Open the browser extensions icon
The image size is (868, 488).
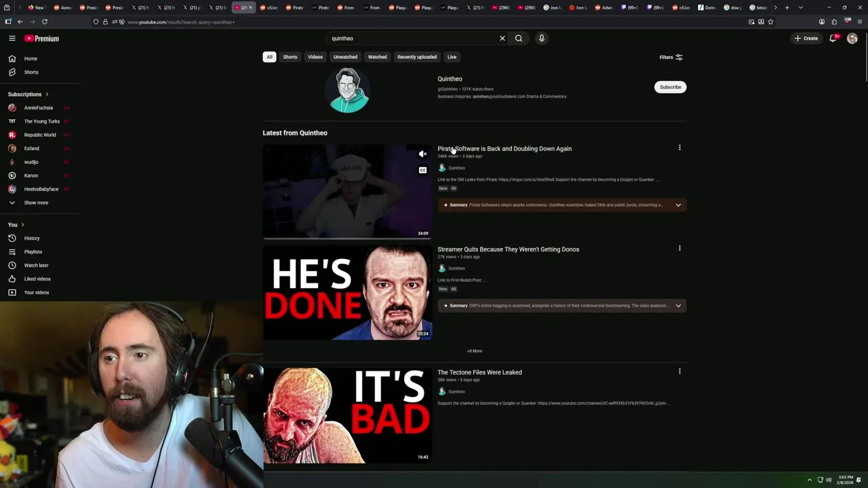click(x=834, y=22)
